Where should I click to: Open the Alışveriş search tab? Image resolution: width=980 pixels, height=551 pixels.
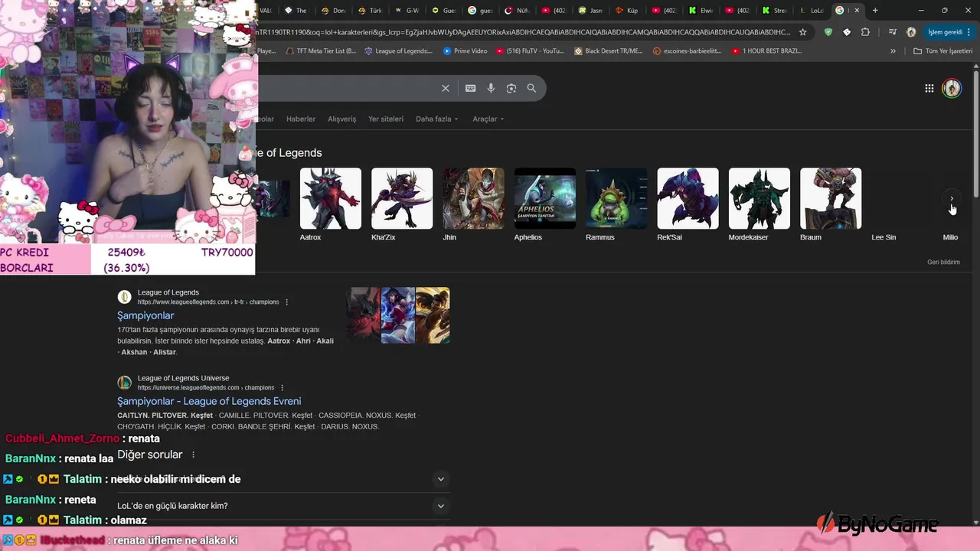click(x=342, y=119)
